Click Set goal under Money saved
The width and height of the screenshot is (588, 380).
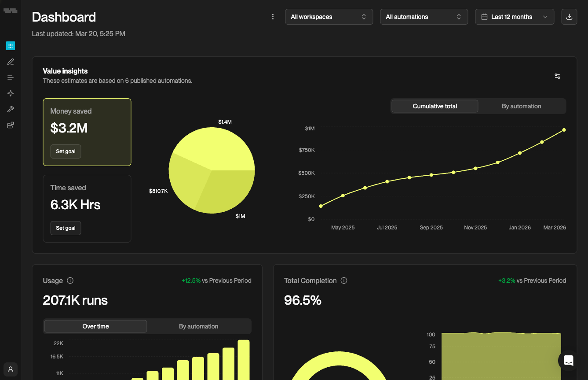coord(66,151)
